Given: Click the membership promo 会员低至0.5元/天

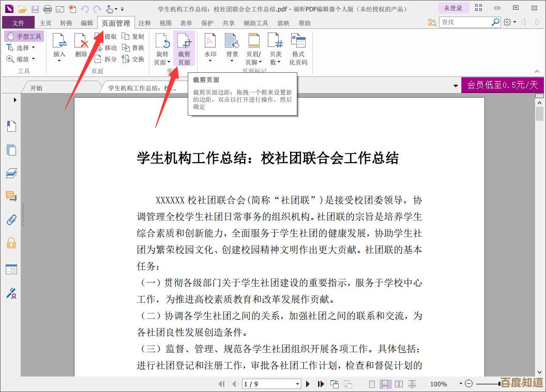Looking at the screenshot, I should [x=502, y=85].
